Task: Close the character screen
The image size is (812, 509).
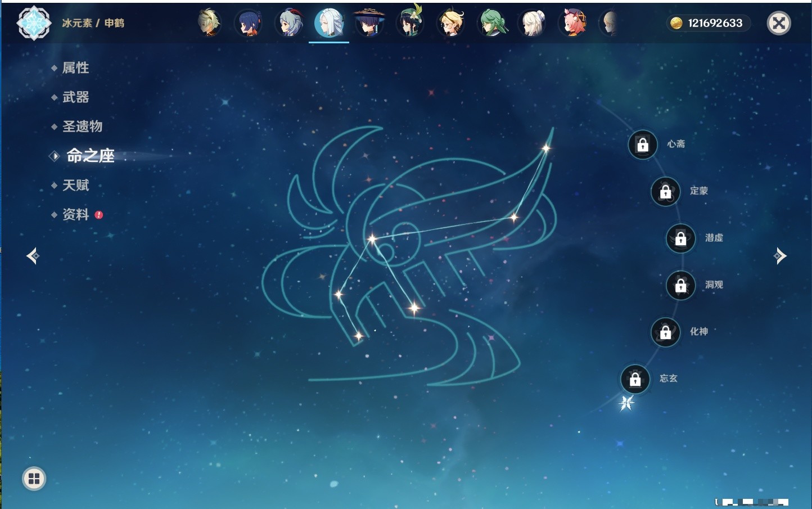Action: point(779,23)
